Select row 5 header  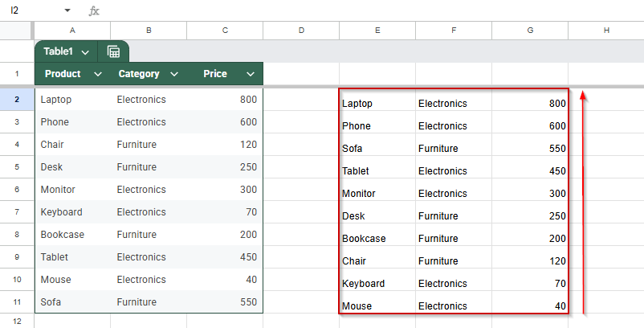click(17, 167)
